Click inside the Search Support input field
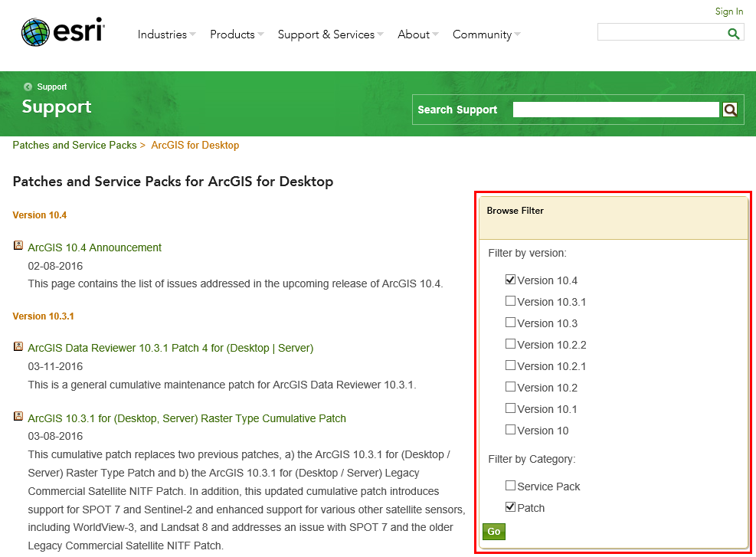 pos(613,110)
